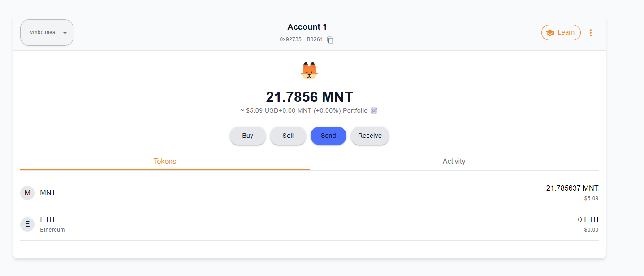Open the Portfolio chart icon
This screenshot has width=644, height=276.
coord(374,110)
